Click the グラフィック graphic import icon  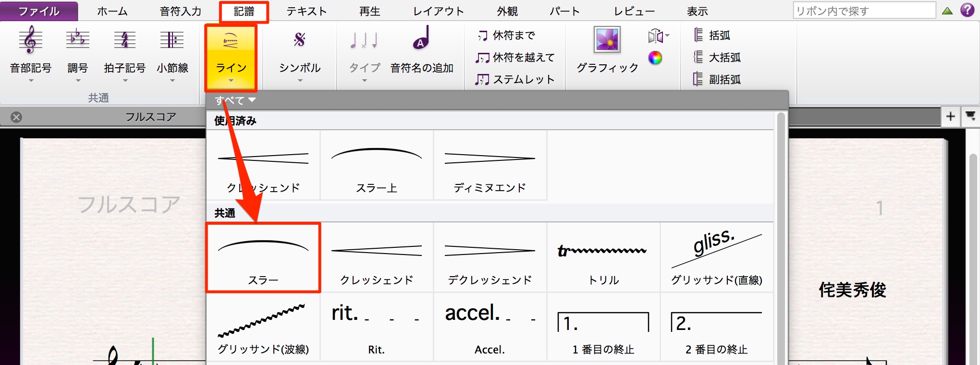pos(607,39)
